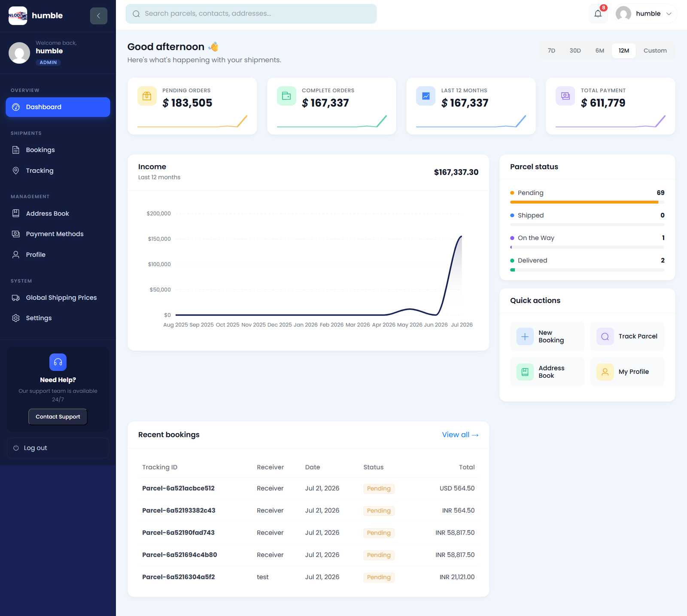Click the top-right user avatar
687x616 pixels.
coord(623,14)
